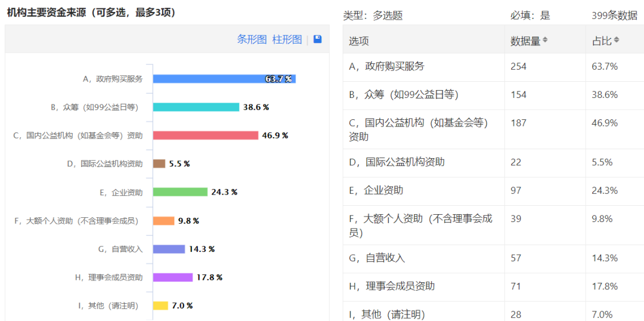This screenshot has width=644, height=321.
Task: Click the 选项 column header
Action: coord(359,41)
